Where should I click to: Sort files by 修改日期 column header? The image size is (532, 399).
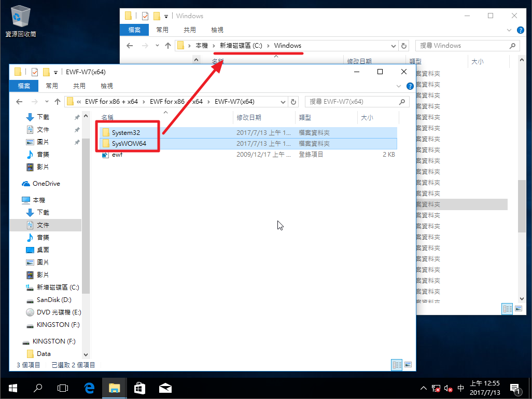249,118
